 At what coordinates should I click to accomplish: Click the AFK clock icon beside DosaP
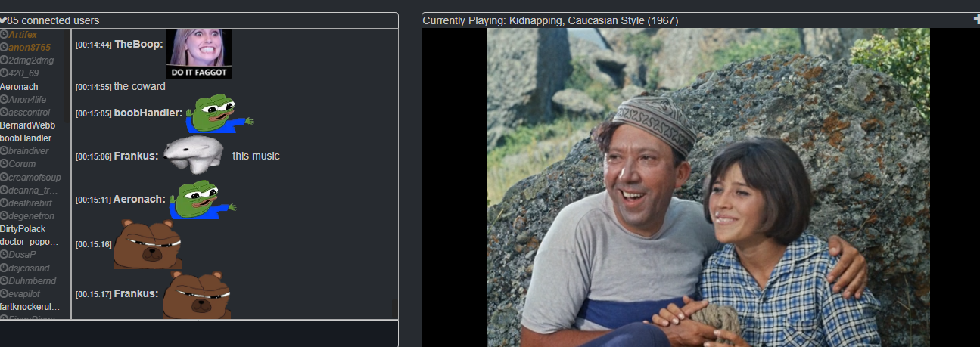click(4, 254)
